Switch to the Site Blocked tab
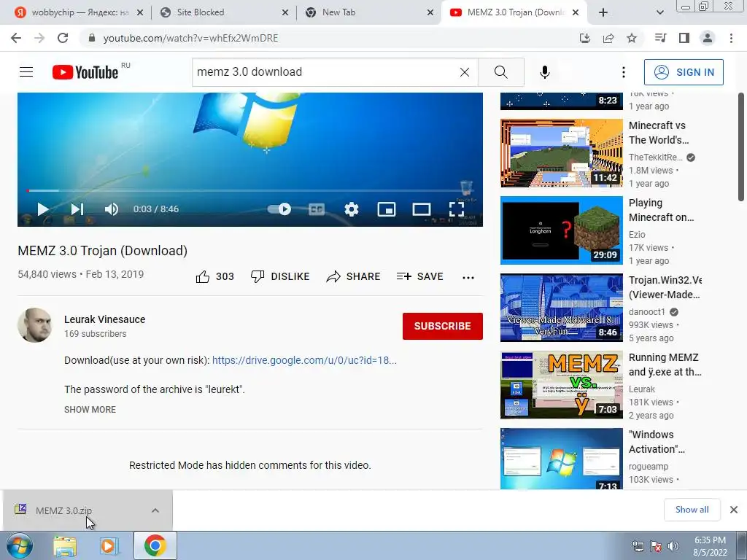The height and width of the screenshot is (560, 747). coord(224,12)
